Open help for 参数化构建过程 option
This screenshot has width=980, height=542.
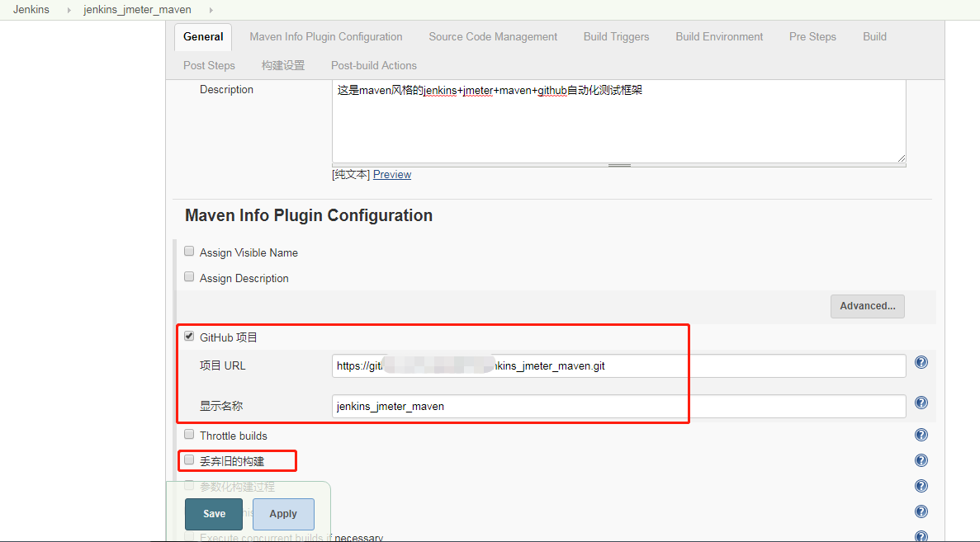[x=921, y=486]
